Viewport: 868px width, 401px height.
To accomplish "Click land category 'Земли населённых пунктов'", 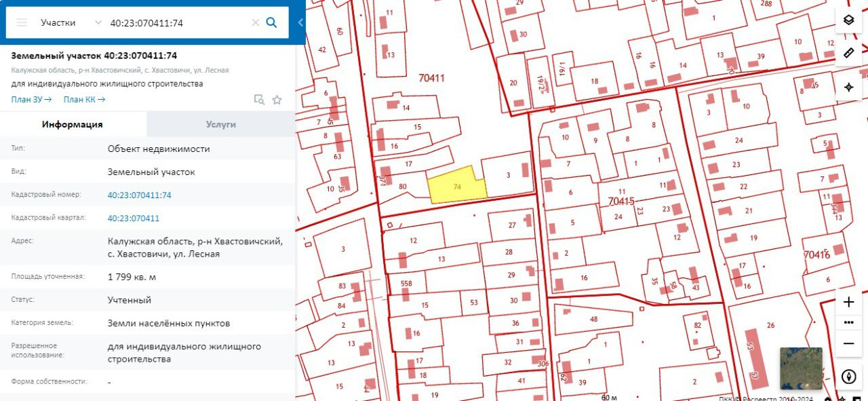I will point(169,323).
